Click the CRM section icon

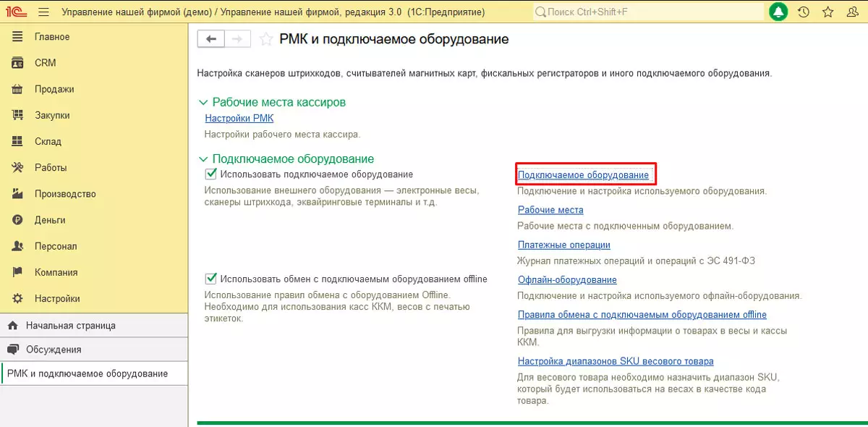click(x=18, y=63)
